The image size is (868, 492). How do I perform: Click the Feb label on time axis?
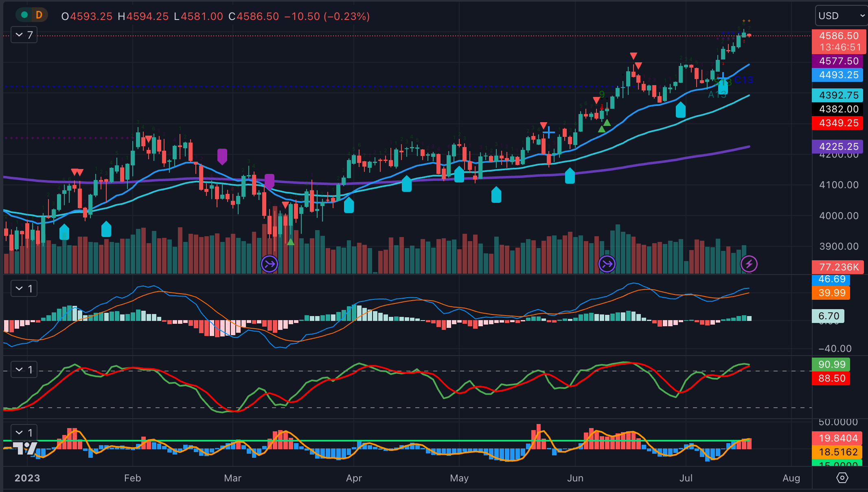132,478
